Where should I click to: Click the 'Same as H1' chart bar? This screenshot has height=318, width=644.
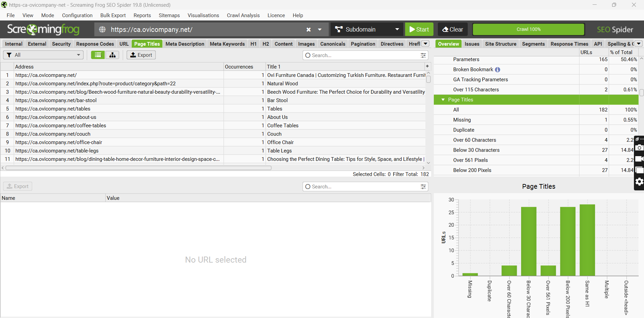click(587, 240)
